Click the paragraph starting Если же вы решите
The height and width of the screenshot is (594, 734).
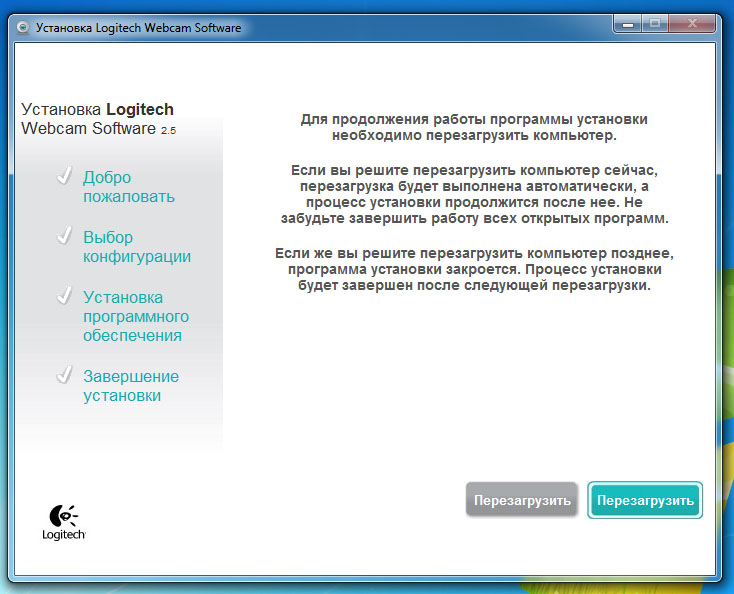(474, 270)
